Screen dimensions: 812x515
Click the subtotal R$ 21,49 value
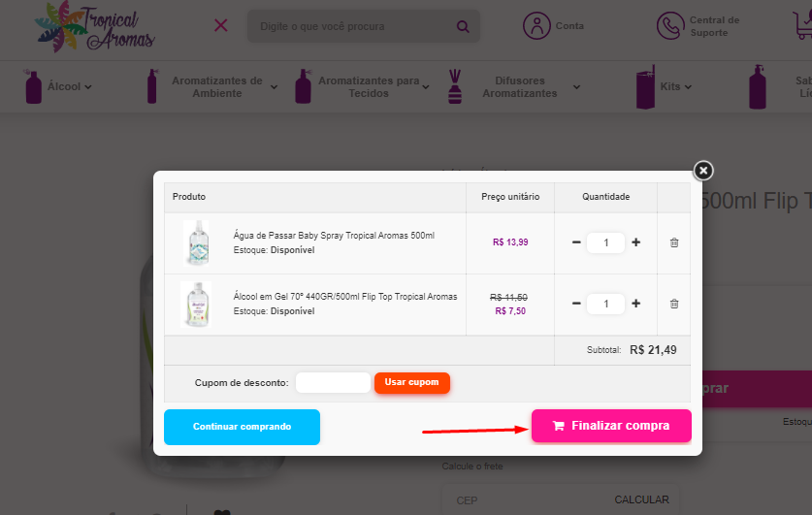[653, 350]
